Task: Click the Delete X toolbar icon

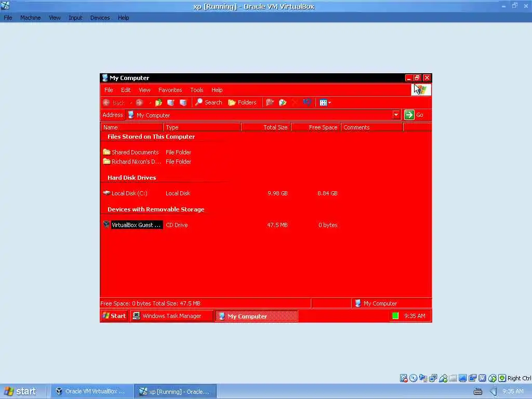Action: (295, 102)
